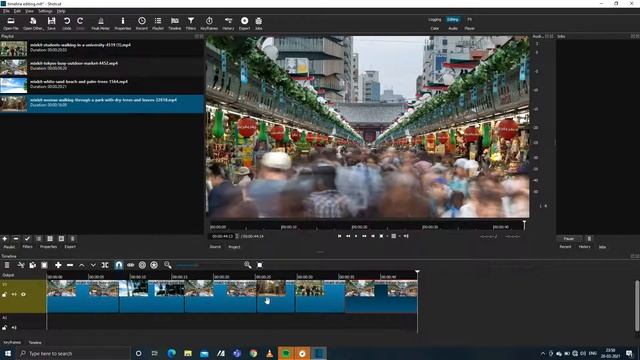This screenshot has height=360, width=640.
Task: Click the timeline Overwrite down-arrow icon
Action: 93,265
